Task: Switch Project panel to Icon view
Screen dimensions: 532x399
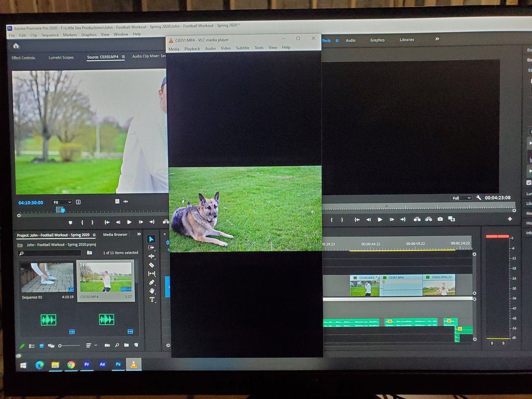Action: click(41, 345)
